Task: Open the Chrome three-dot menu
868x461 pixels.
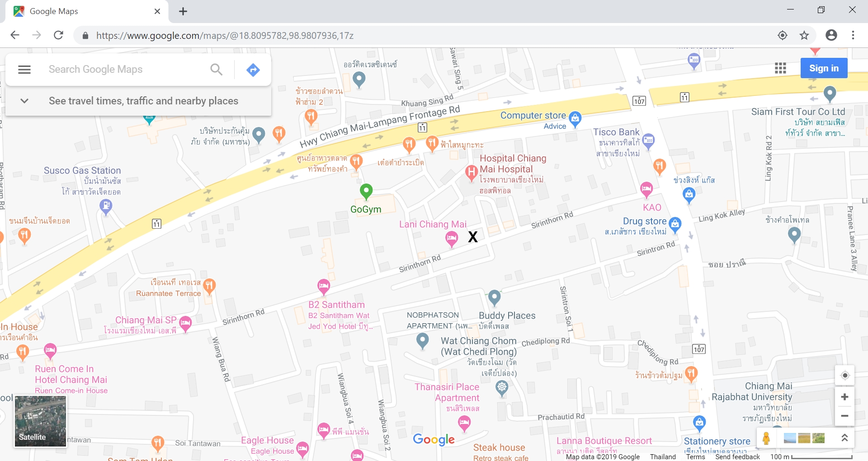Action: (853, 35)
